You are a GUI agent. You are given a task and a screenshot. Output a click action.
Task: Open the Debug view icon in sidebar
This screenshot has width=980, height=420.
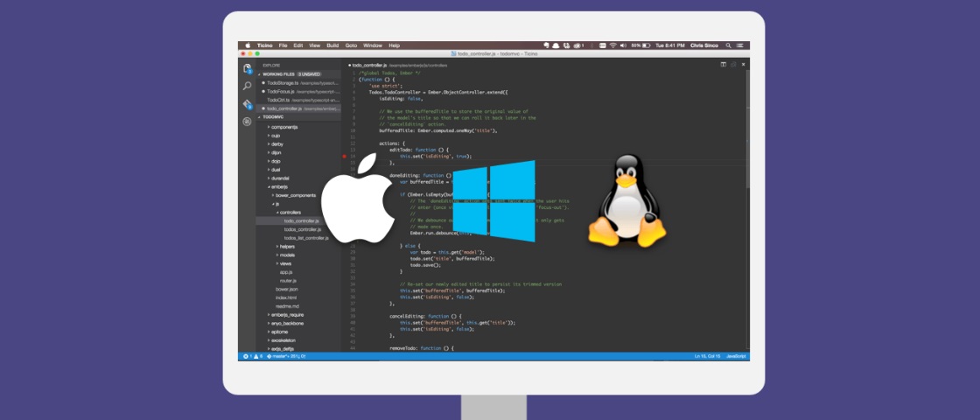pos(248,122)
